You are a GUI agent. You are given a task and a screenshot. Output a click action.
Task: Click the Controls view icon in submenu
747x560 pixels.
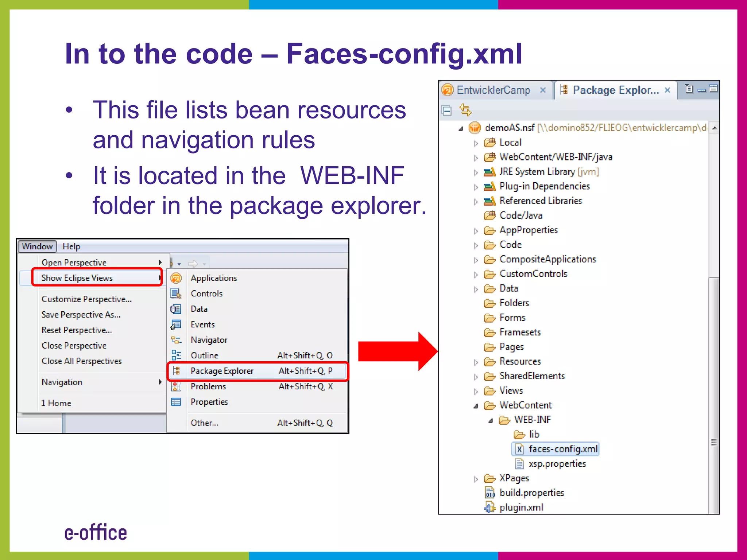pos(176,293)
